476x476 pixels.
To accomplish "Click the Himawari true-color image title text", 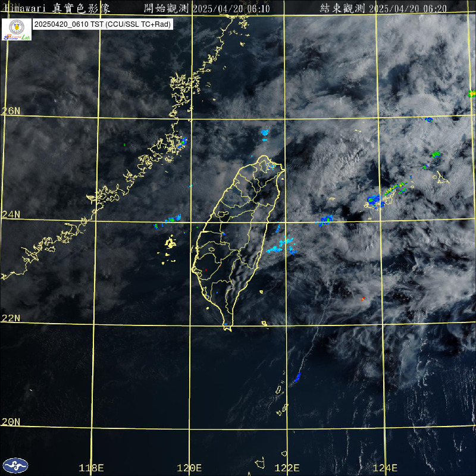I will pos(57,8).
